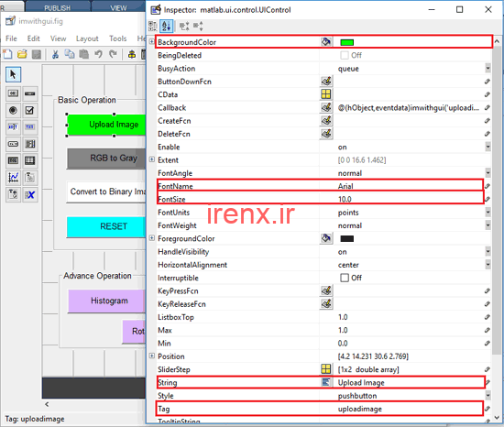Image resolution: width=504 pixels, height=427 pixels.
Task: Toggle the Interruptible Off checkbox
Action: 345,278
